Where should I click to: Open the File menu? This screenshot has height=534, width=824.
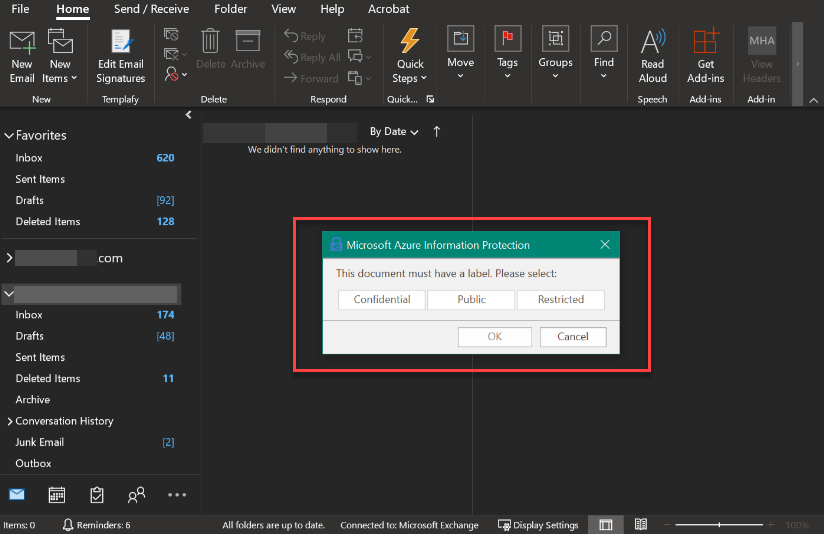(x=20, y=9)
